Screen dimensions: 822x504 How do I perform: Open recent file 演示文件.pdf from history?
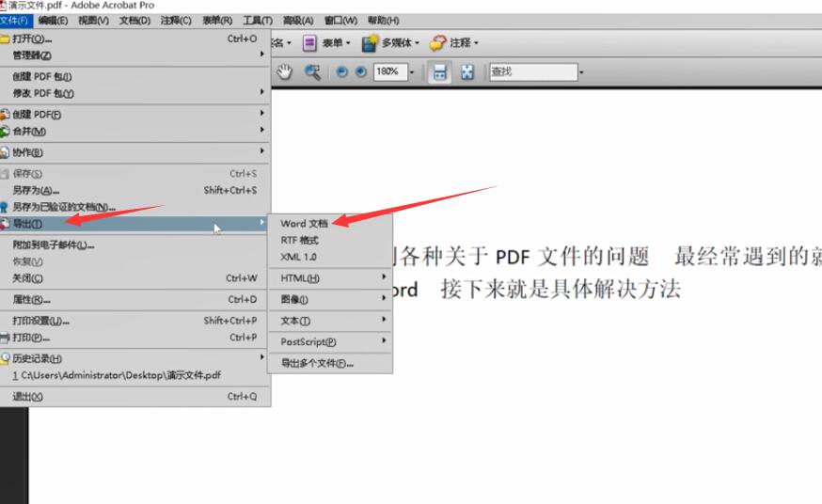(x=134, y=375)
